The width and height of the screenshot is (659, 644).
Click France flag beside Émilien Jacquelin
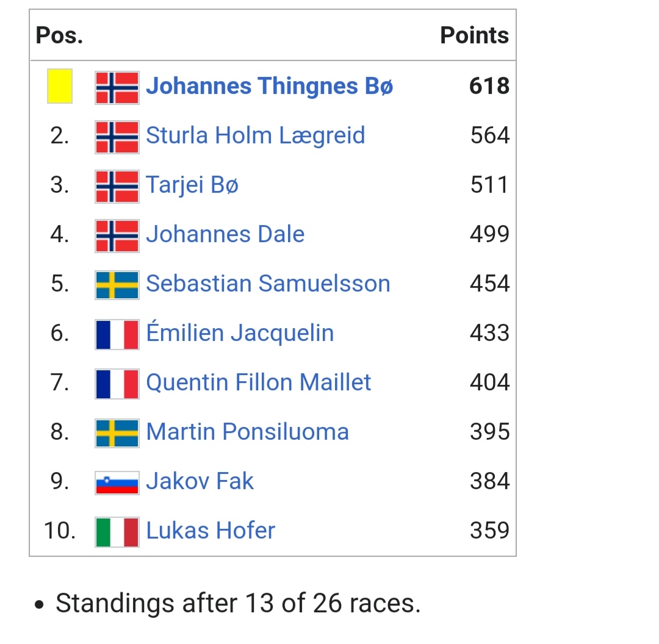click(117, 334)
